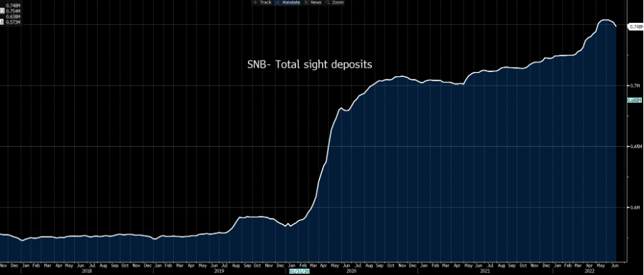Click the 2022 year label
Image resolution: width=644 pixels, height=275 pixels.
click(x=588, y=271)
